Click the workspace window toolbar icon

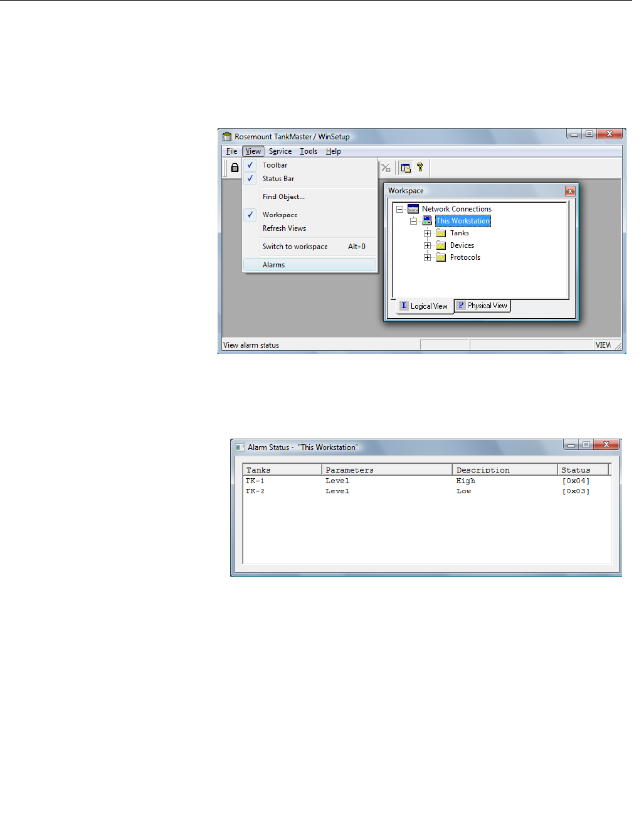[406, 168]
